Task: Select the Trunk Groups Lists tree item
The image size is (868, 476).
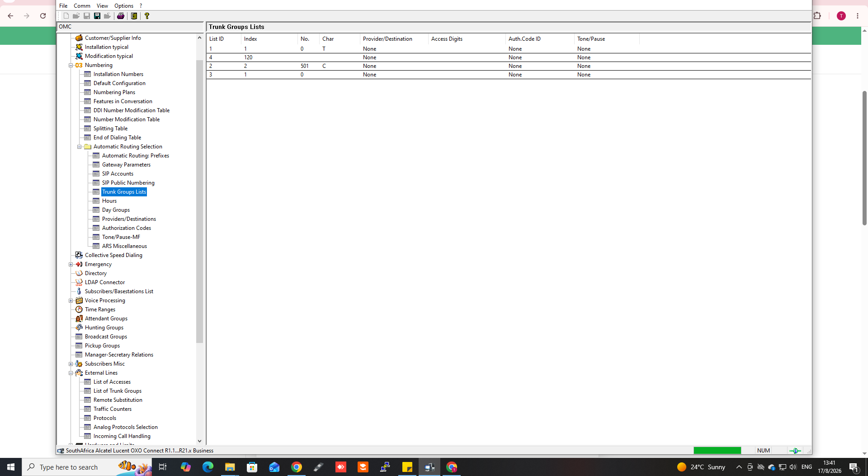Action: pos(124,192)
